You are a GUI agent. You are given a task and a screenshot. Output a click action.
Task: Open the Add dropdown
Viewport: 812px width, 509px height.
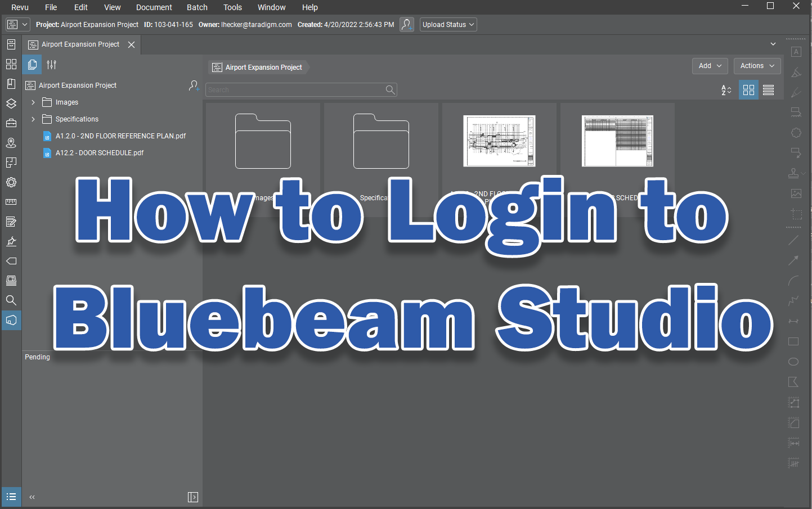[x=710, y=66]
